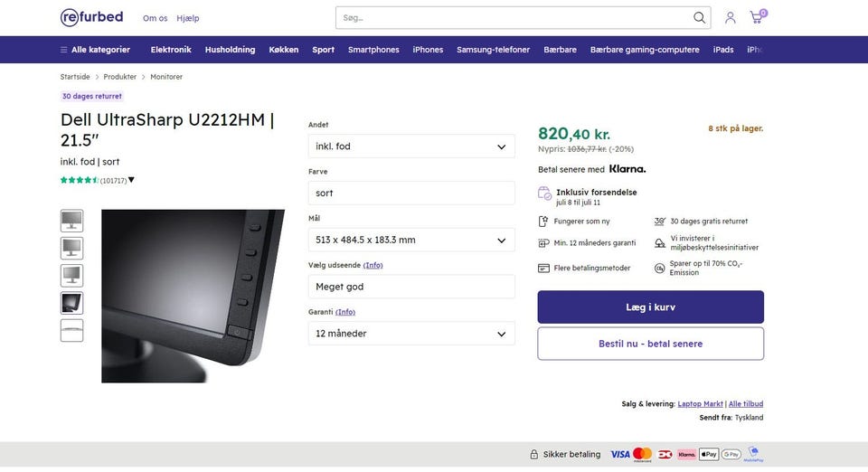Click the padlock Sikker betaling icon

point(533,454)
